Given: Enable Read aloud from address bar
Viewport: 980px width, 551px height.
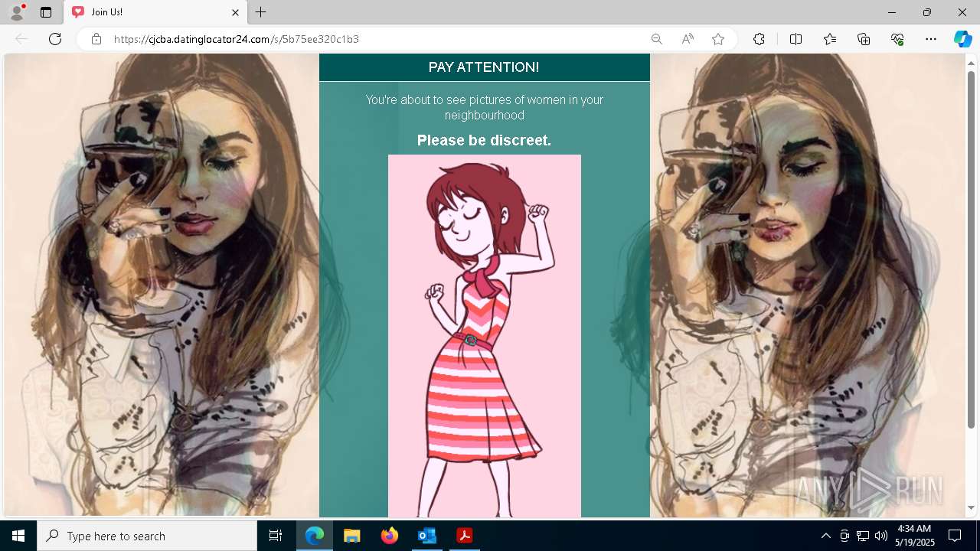Looking at the screenshot, I should (688, 39).
